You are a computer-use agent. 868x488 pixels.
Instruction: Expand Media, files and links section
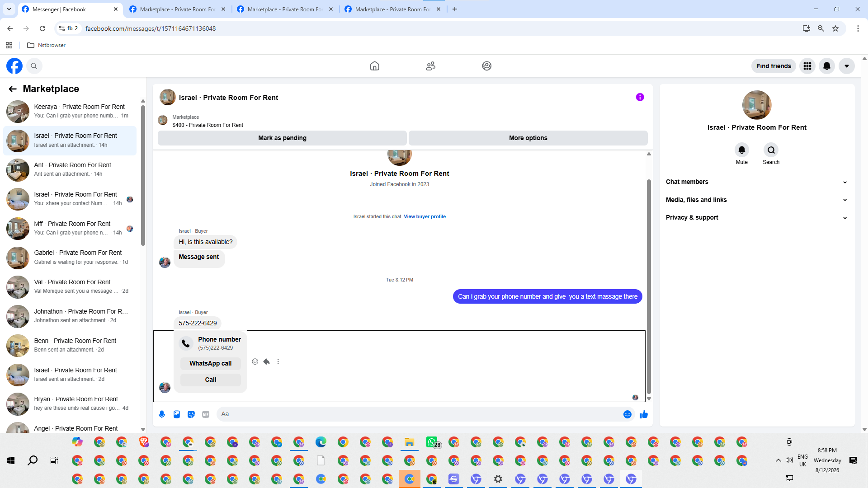coord(756,200)
